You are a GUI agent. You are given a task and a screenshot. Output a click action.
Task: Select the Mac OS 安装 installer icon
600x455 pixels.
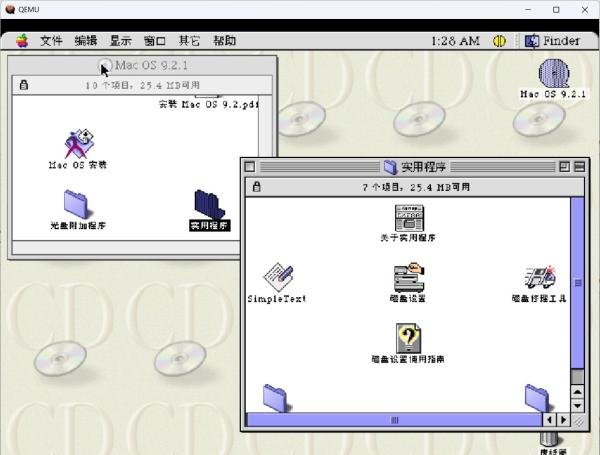click(79, 144)
